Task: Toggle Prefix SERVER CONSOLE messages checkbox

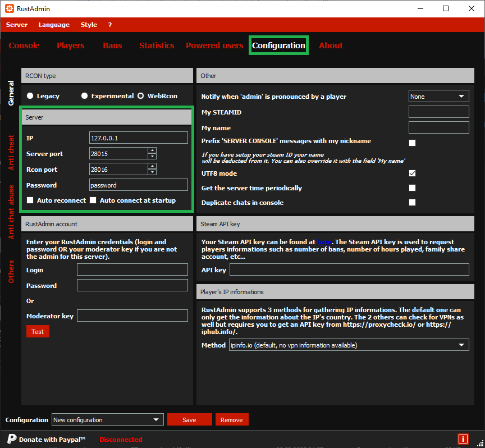Action: (412, 143)
